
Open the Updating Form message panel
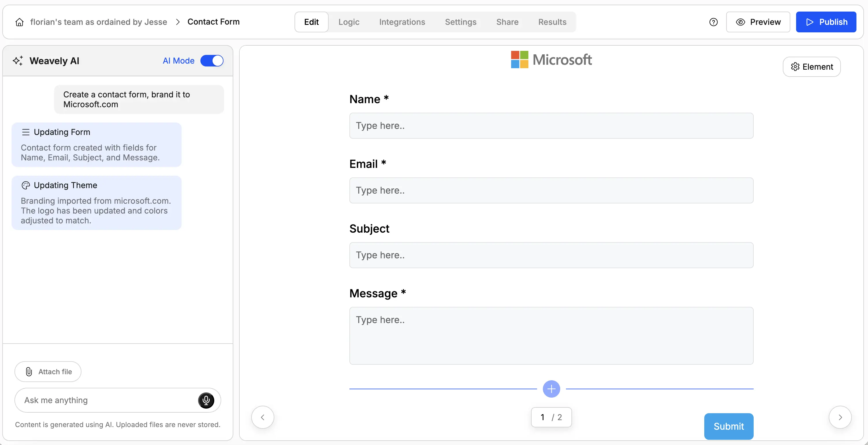(x=96, y=144)
